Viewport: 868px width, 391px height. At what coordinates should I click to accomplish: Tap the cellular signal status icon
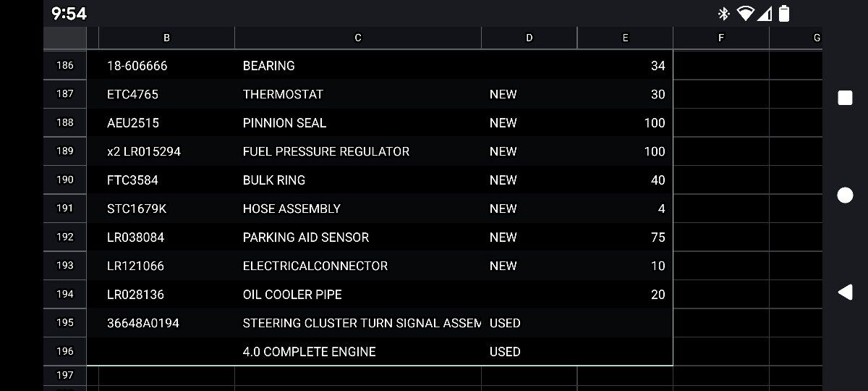coord(765,13)
